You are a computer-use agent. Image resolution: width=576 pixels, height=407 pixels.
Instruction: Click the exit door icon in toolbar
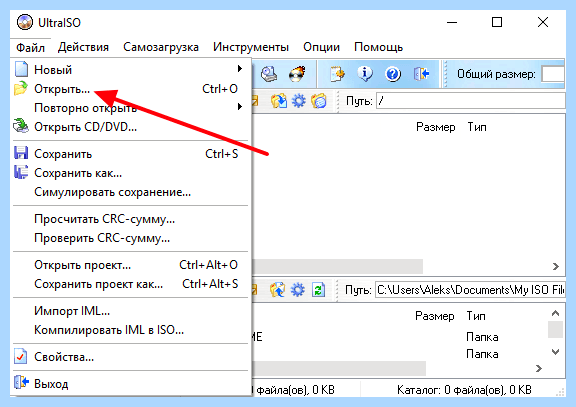421,74
